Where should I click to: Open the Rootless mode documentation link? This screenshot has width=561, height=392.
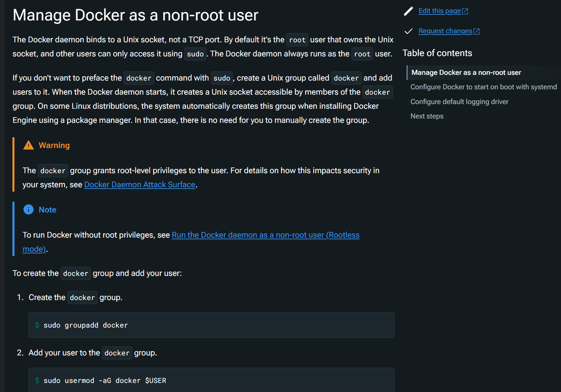click(266, 235)
